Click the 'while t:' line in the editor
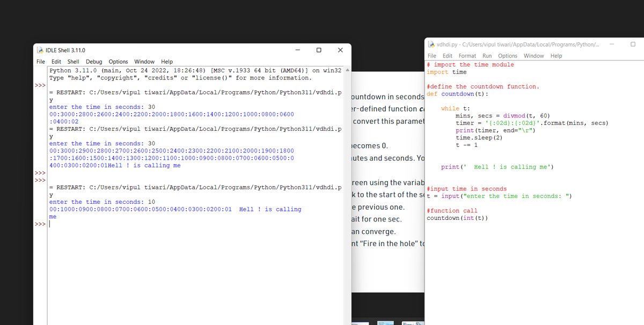This screenshot has height=325, width=644. pos(456,108)
